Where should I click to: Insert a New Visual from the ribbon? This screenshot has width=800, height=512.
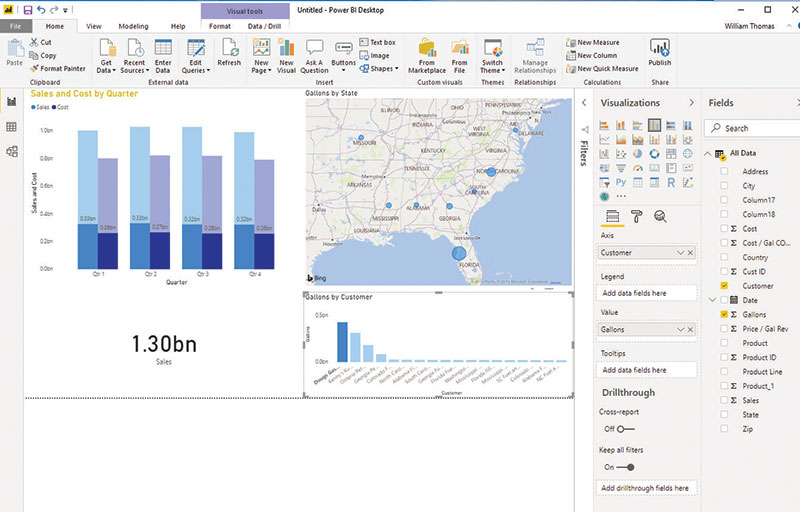tap(287, 55)
